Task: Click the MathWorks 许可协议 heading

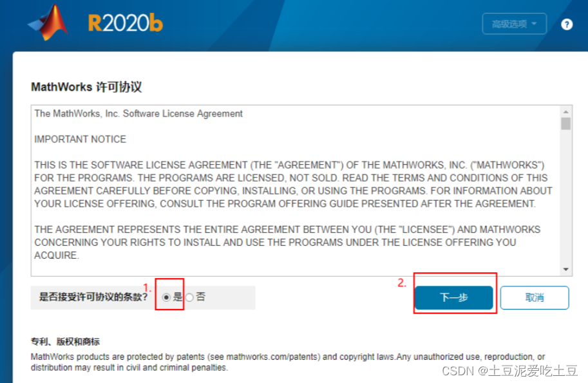Action: (x=86, y=87)
